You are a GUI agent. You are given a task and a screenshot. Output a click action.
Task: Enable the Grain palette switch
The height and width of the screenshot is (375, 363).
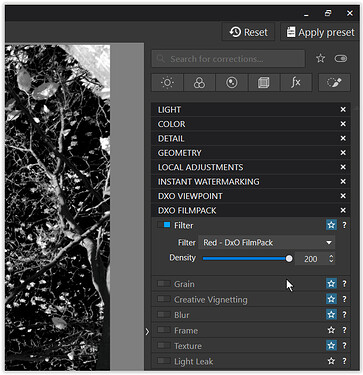tap(164, 284)
